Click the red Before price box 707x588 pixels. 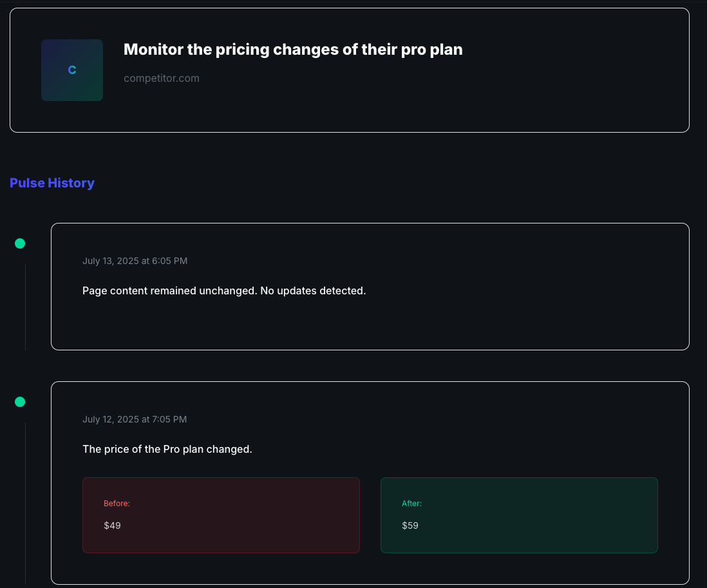(x=221, y=515)
